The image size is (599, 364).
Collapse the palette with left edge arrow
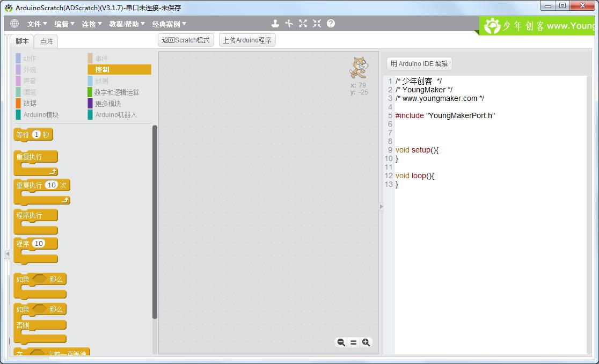click(8, 253)
